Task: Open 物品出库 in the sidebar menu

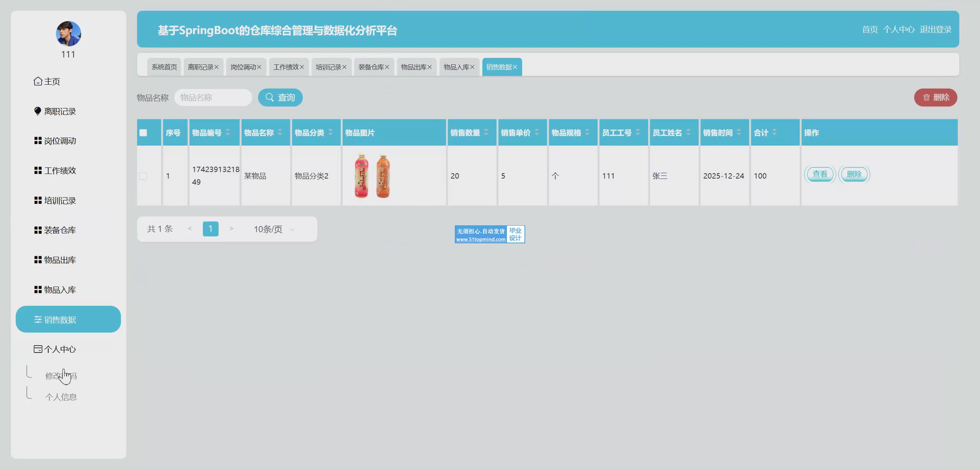Action: pyautogui.click(x=60, y=260)
